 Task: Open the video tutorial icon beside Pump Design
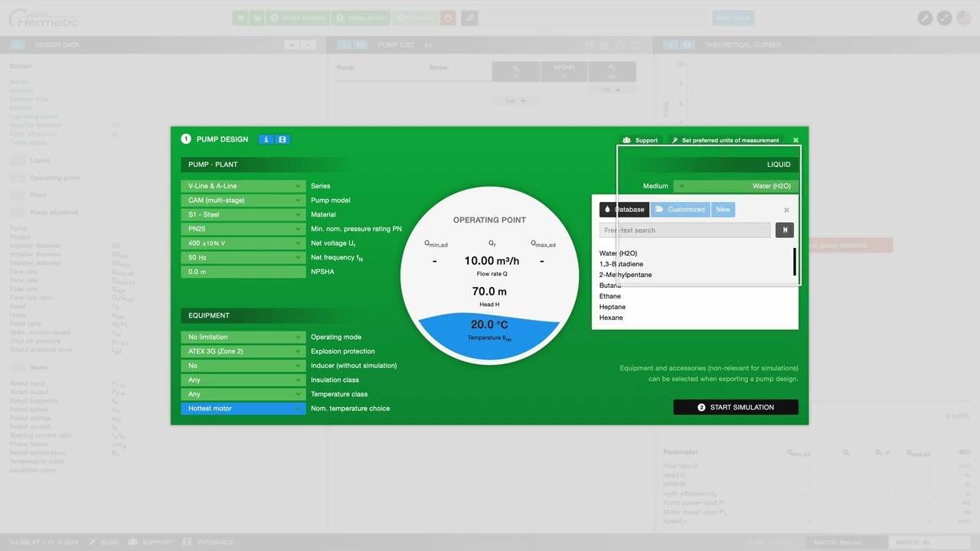coord(282,139)
